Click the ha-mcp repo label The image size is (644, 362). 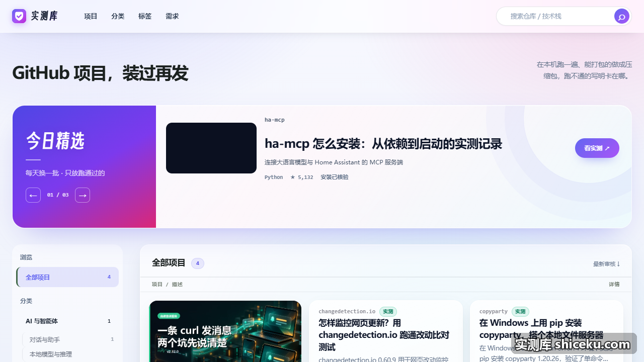pyautogui.click(x=275, y=120)
